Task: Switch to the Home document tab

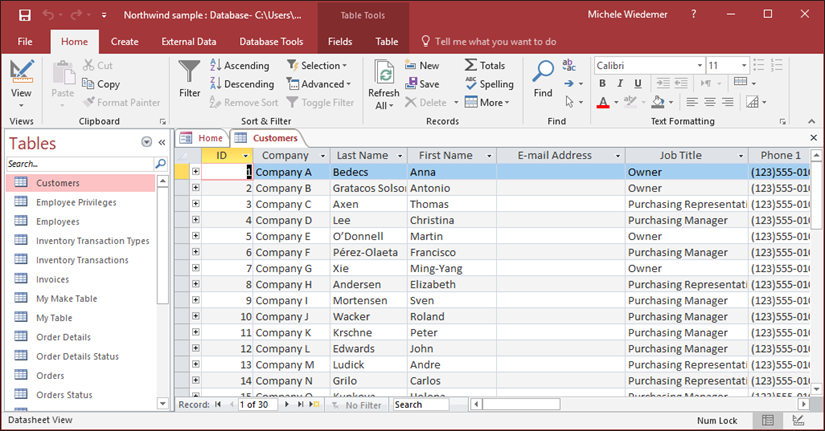Action: [x=202, y=138]
